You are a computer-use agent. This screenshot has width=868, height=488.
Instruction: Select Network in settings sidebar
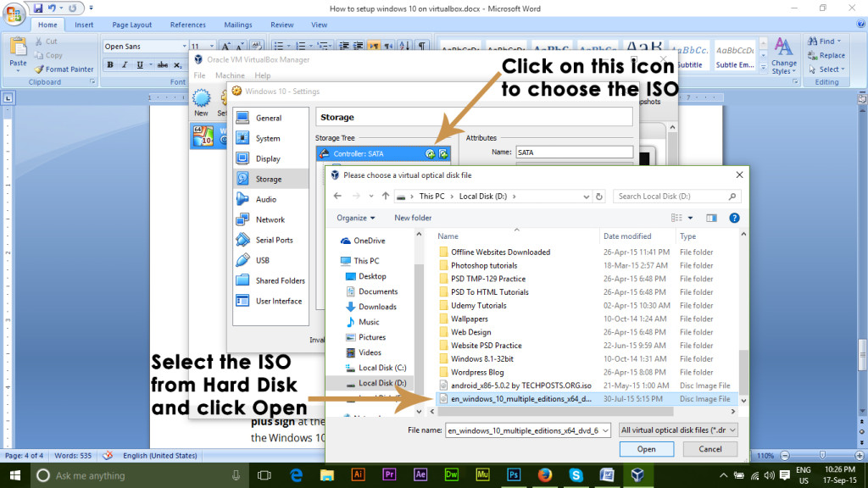(270, 219)
